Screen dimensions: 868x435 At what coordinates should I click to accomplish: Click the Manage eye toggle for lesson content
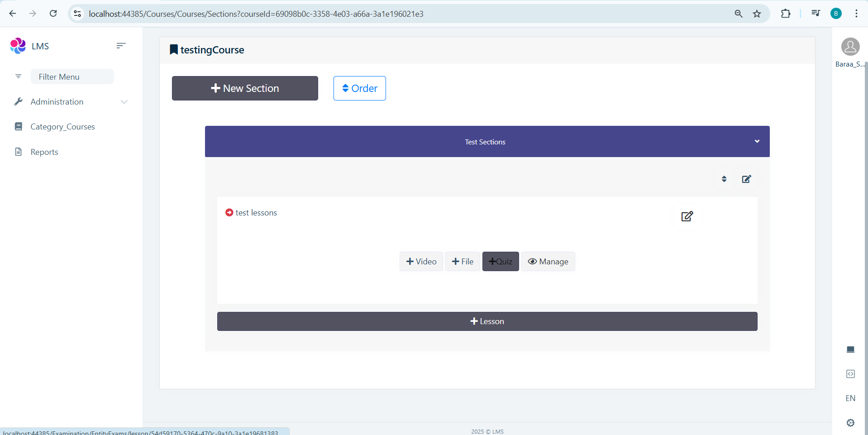tap(548, 261)
